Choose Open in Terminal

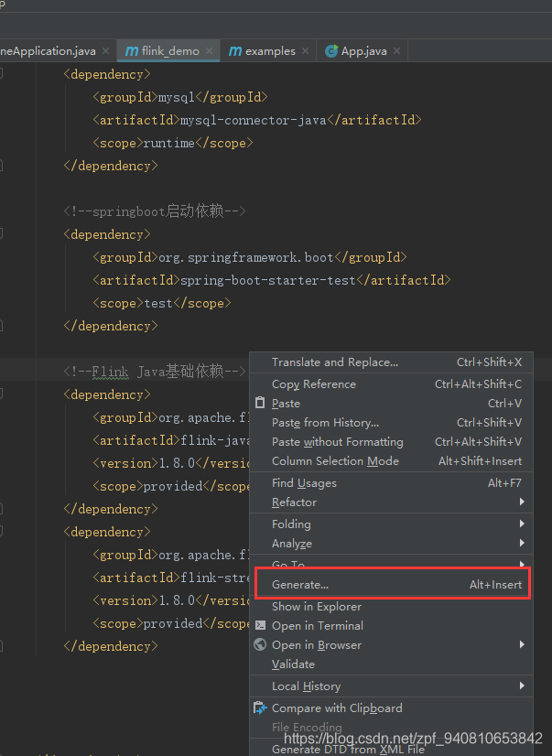click(x=391, y=626)
